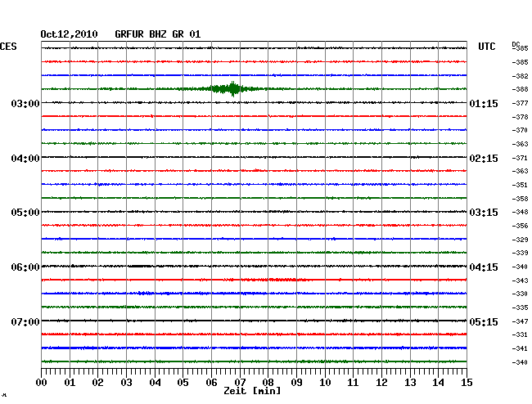The image size is (532, 404).
Task: Select the DC offset value -341
Action: (520, 348)
